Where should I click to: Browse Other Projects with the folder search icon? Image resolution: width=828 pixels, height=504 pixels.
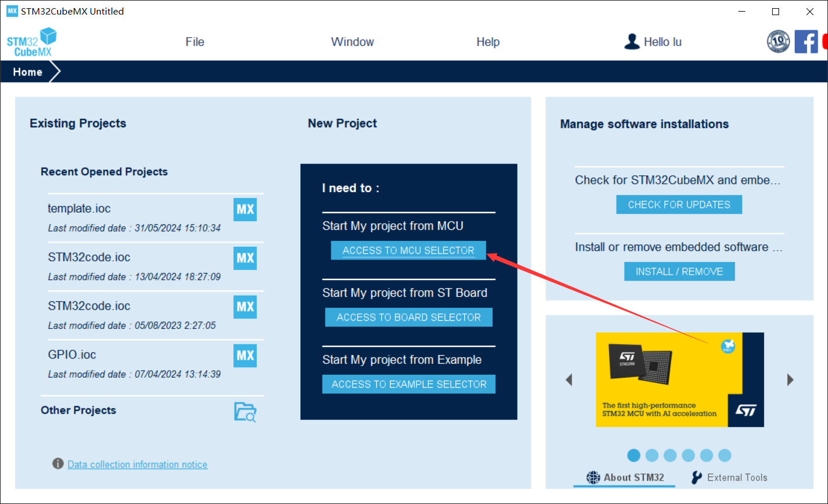[245, 411]
